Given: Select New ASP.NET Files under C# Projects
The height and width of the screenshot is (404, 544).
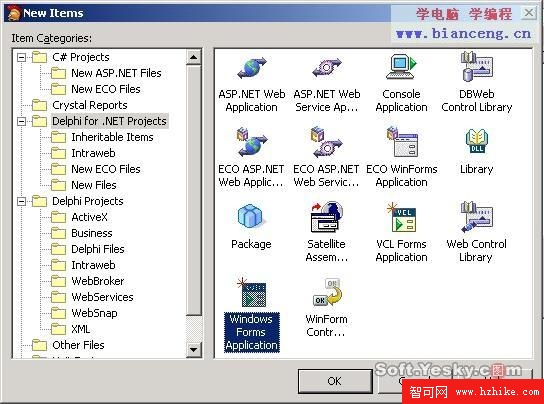Looking at the screenshot, I should point(116,73).
